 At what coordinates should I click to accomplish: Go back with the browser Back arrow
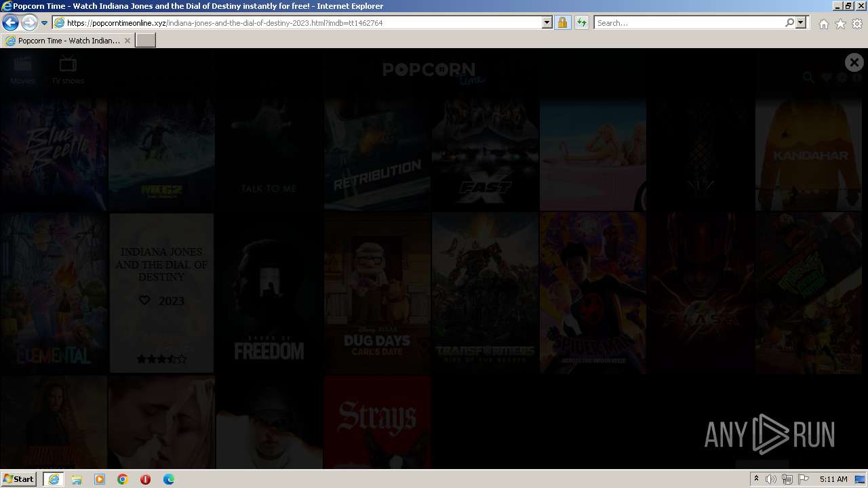point(10,22)
